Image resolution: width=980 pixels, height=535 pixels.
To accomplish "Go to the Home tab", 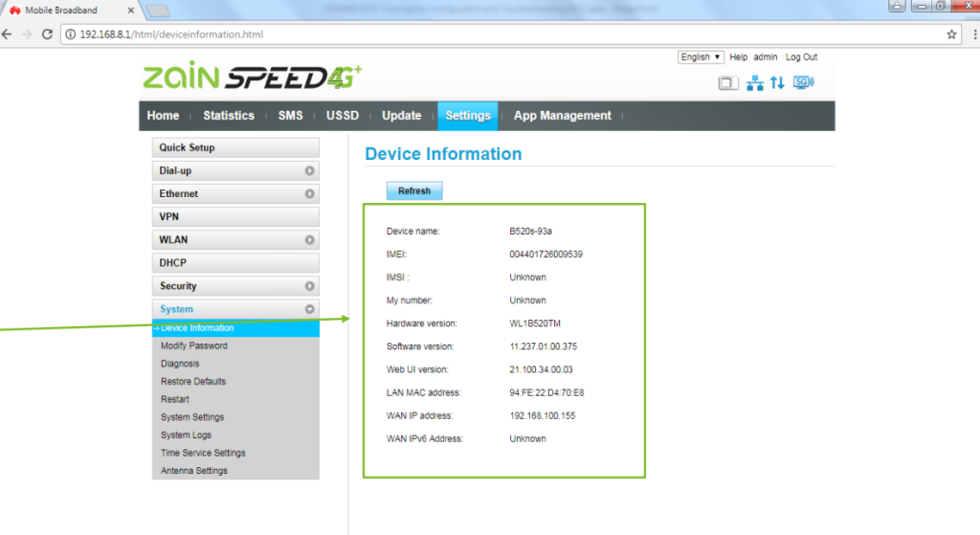I will [x=163, y=116].
